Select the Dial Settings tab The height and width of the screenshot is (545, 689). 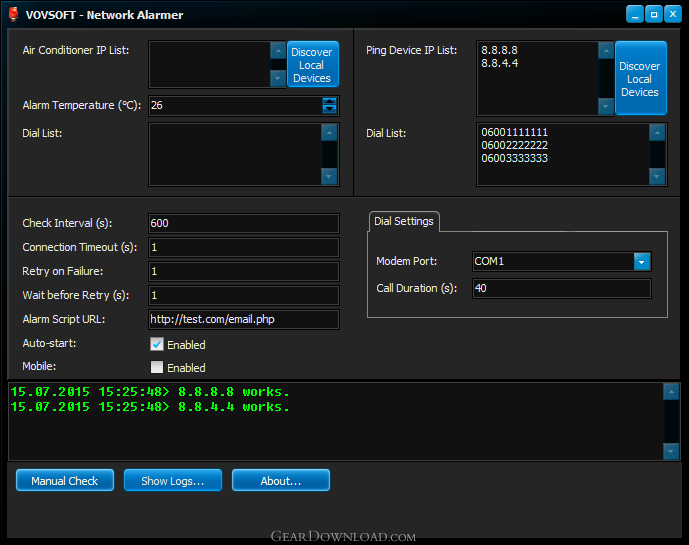tap(404, 221)
